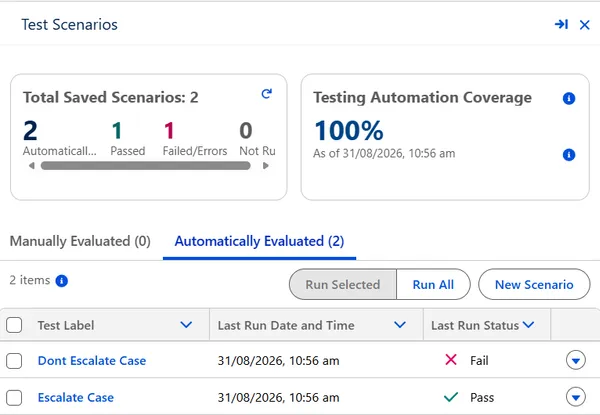Click the Automatically evaluated count 2

click(x=30, y=131)
